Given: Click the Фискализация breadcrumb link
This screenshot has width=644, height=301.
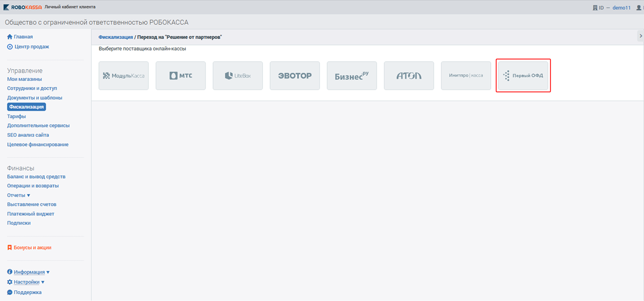Looking at the screenshot, I should click(116, 37).
